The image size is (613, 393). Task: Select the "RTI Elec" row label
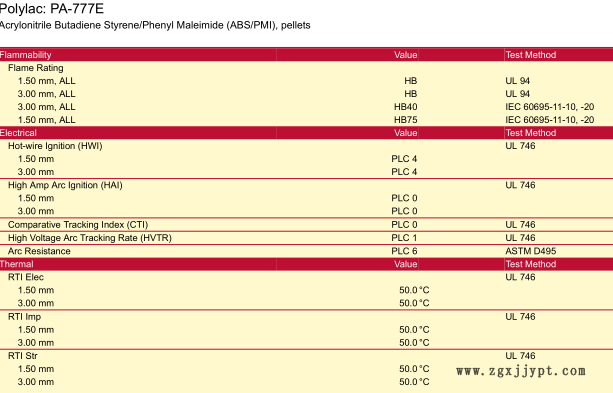(26, 277)
